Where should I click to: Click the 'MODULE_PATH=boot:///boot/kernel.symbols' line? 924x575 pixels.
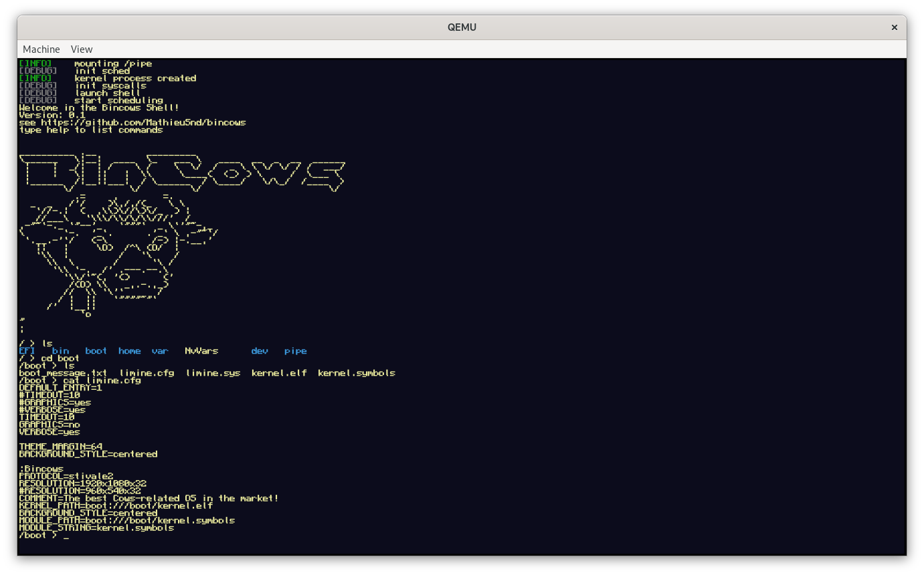tap(127, 520)
